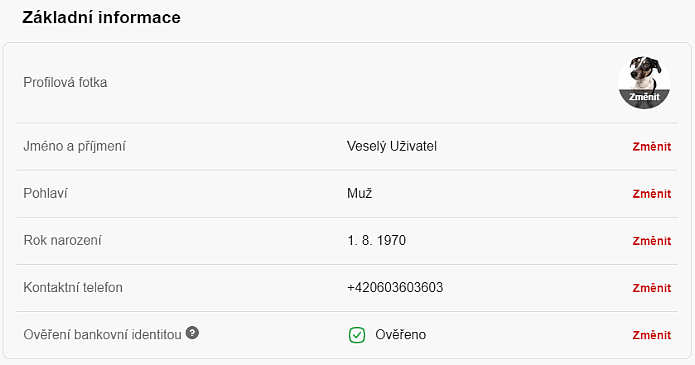Screen dimensions: 695x365
Task: Click the Veselý Uživatel name value
Action: [392, 146]
